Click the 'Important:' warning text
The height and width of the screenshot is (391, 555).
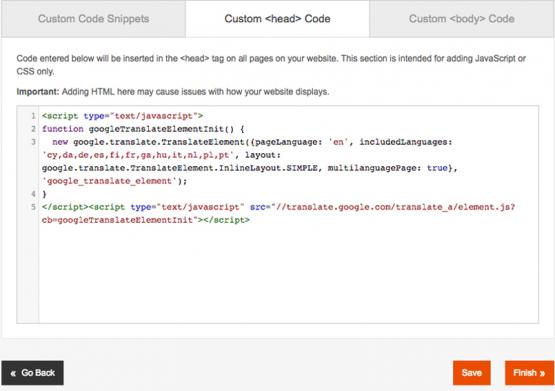click(38, 92)
